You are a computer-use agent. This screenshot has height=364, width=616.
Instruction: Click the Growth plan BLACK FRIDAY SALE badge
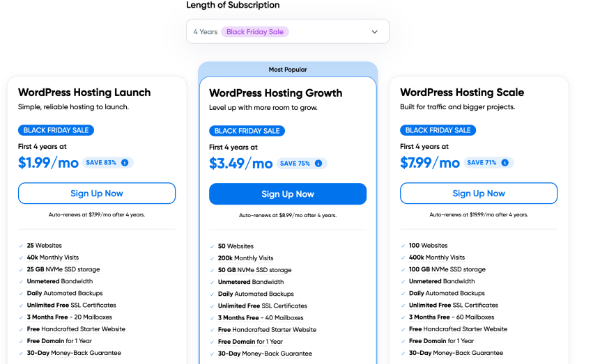(247, 131)
